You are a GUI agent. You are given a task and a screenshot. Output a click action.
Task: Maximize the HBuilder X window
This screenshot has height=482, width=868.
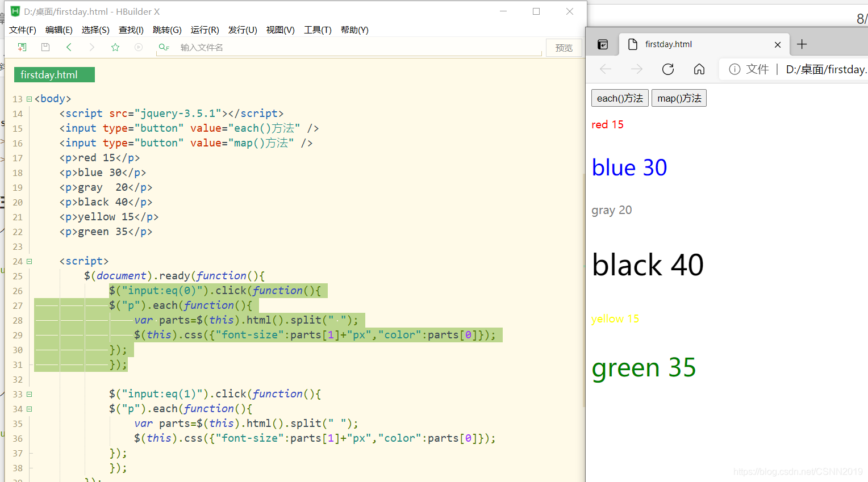coord(536,11)
